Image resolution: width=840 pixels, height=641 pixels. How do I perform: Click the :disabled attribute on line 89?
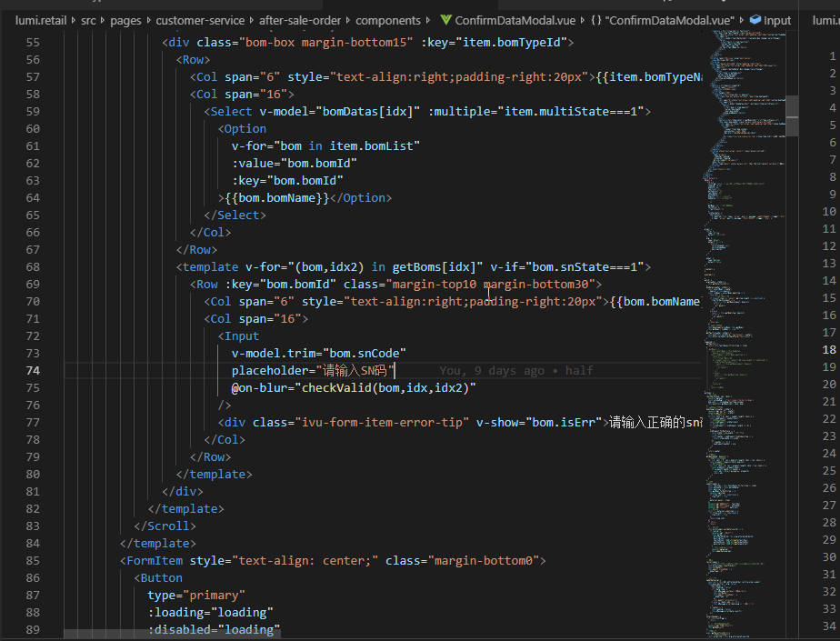pyautogui.click(x=179, y=630)
